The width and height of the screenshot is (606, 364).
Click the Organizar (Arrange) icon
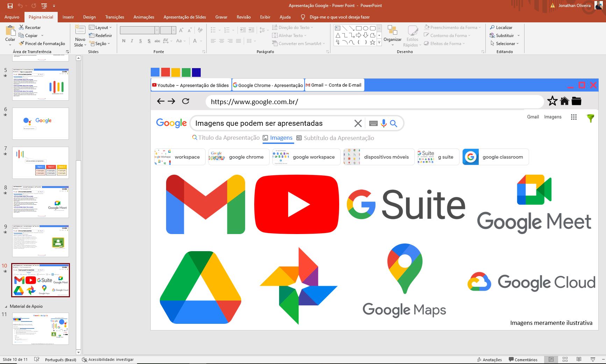pos(392,32)
